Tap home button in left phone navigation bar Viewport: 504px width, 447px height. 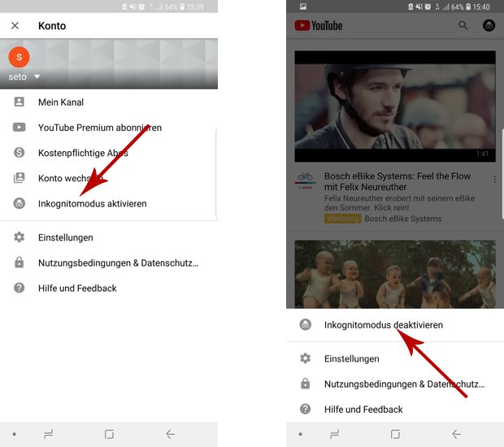point(109,435)
